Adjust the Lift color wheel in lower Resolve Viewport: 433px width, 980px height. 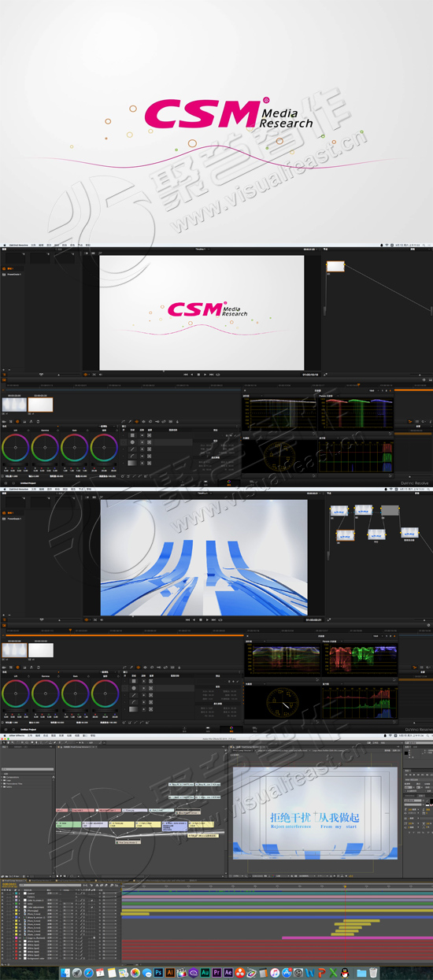coord(16,693)
